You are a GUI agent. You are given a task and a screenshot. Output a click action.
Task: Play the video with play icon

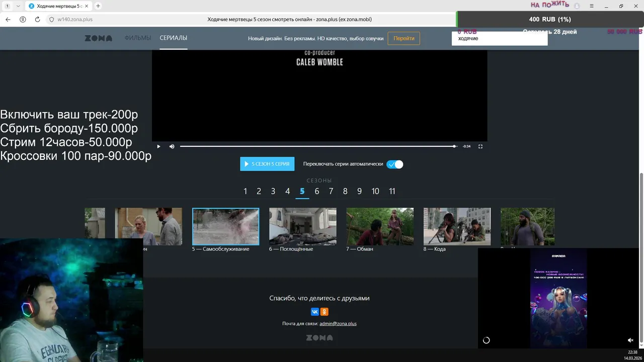click(158, 146)
